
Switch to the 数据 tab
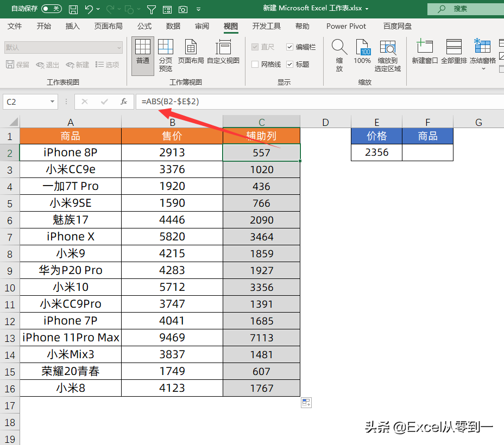pos(173,26)
